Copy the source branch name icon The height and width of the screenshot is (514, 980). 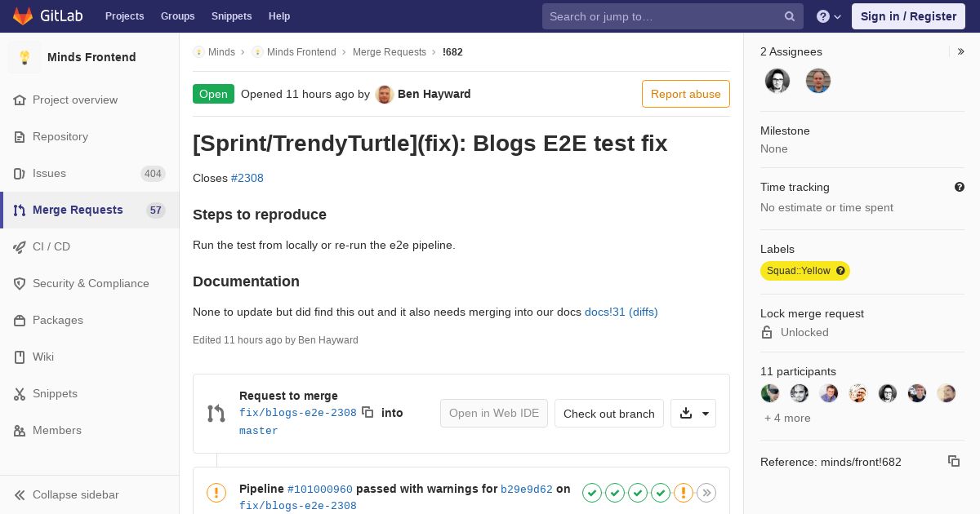[367, 413]
